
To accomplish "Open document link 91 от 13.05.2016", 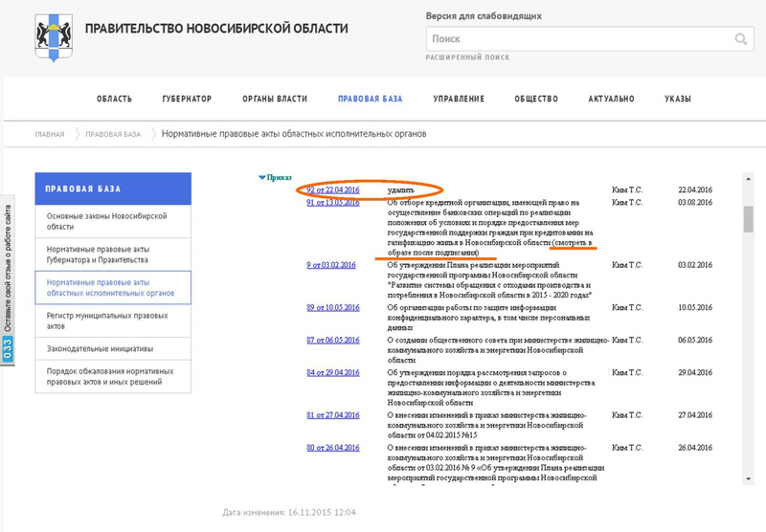I will click(x=332, y=203).
